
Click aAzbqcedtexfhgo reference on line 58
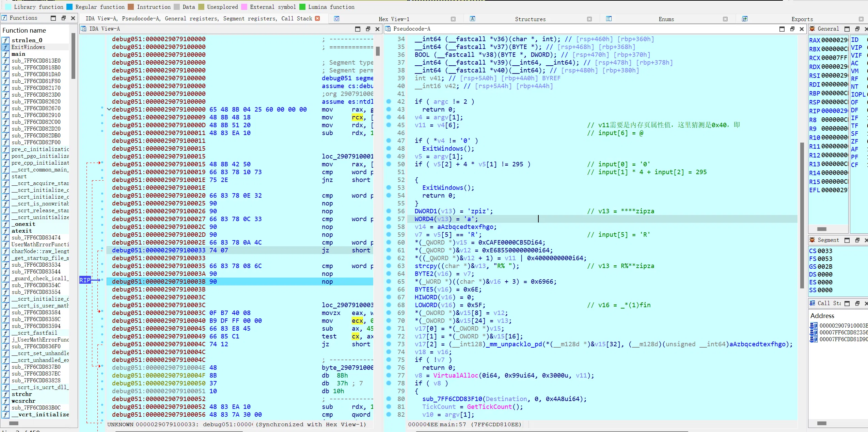click(465, 227)
